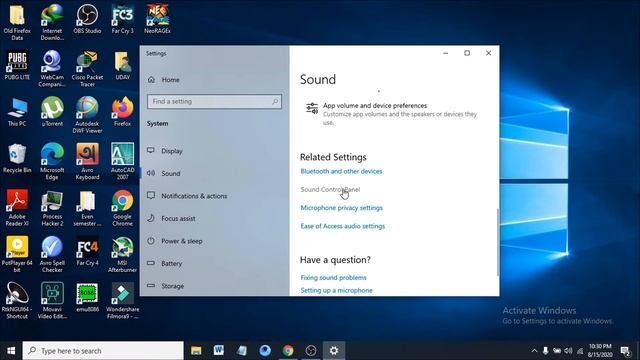Open Bluetooth and other devices link
Screen dimensions: 640x360
341,171
